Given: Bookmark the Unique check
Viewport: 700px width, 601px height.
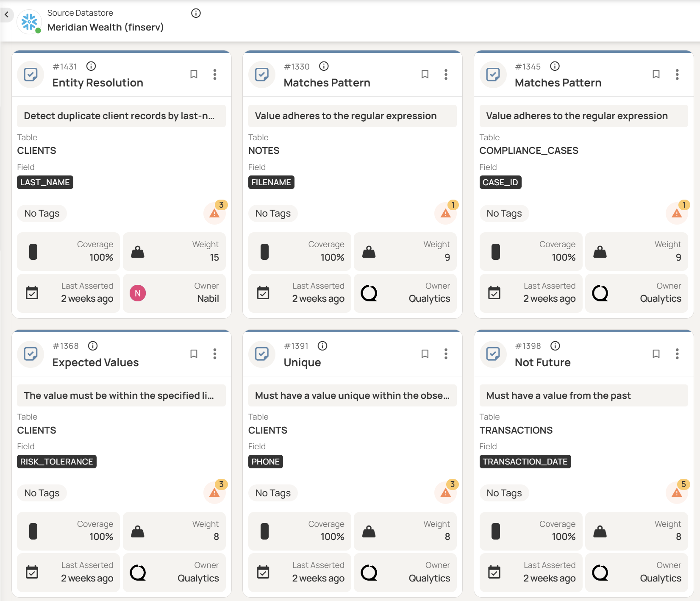Looking at the screenshot, I should point(425,354).
